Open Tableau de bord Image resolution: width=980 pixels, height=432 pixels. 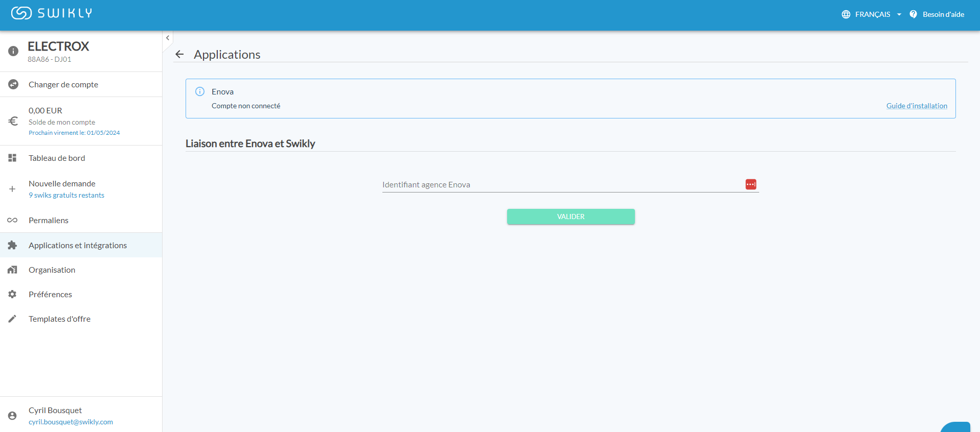coord(57,158)
